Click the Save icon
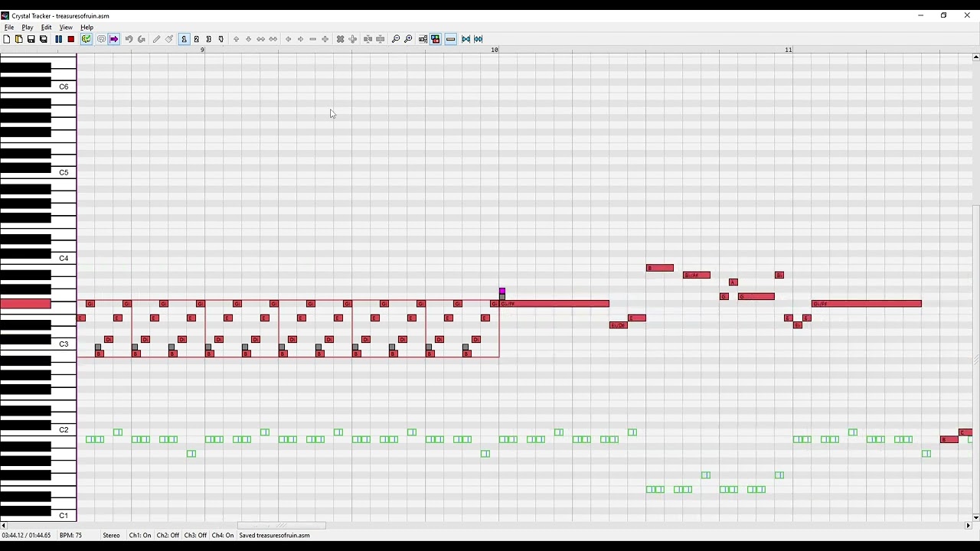Screen dimensions: 980x551 31,39
